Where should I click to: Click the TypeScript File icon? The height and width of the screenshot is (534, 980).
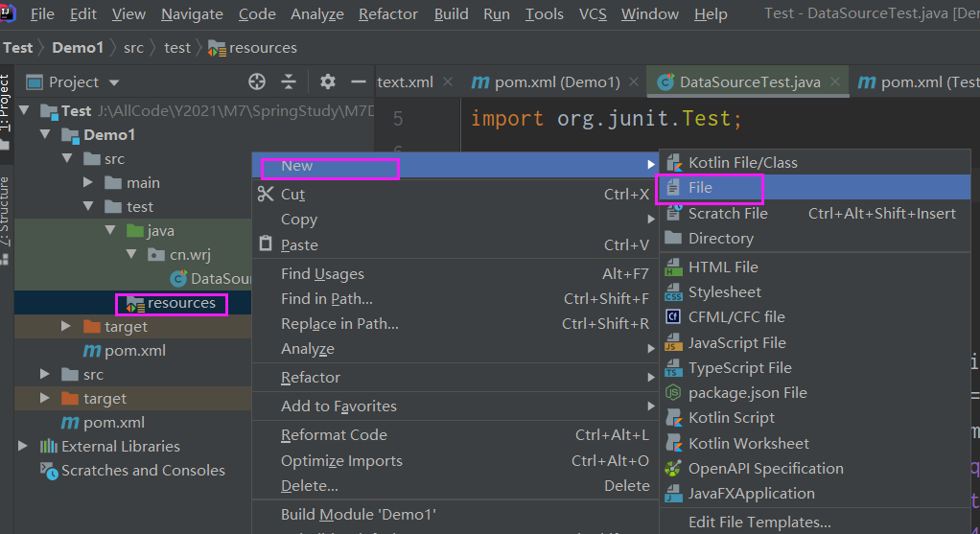point(673,367)
